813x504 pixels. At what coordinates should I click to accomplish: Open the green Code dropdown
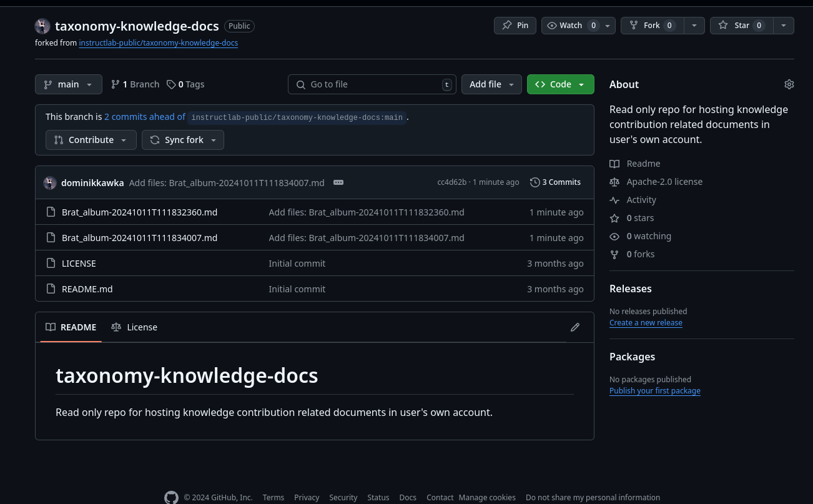point(560,84)
